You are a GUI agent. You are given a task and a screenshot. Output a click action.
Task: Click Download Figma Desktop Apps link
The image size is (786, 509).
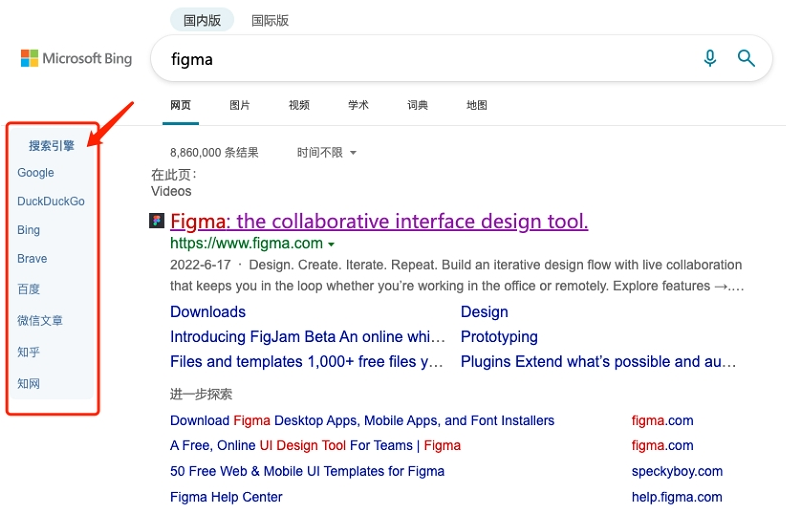(362, 420)
